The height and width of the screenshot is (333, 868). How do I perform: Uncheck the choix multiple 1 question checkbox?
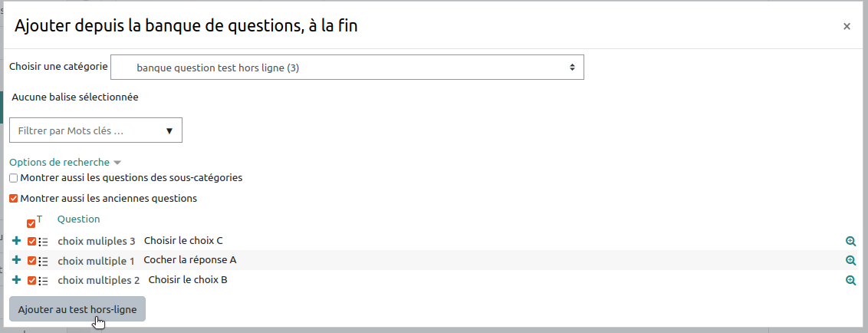(x=32, y=261)
